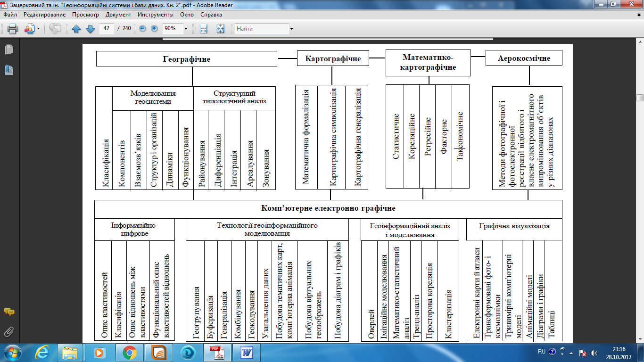Screen dimensions: 644x362
Task: Open the Документ menu
Action: (x=118, y=15)
